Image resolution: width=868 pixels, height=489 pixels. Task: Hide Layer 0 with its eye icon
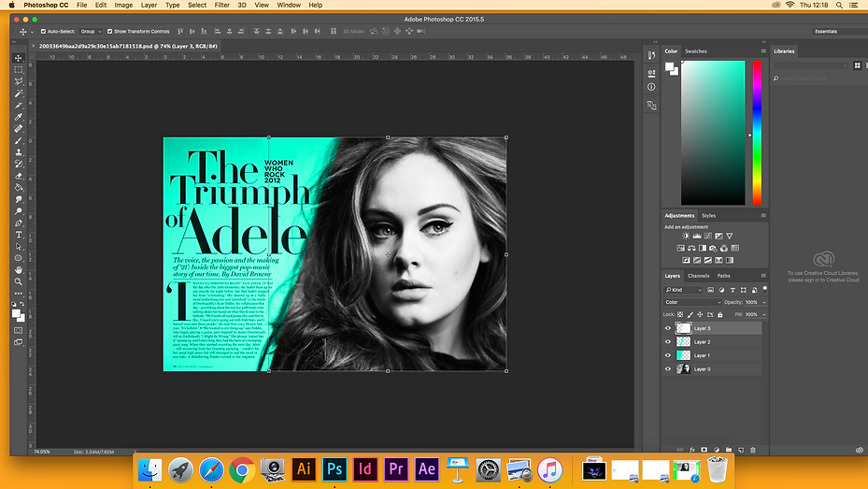(x=668, y=368)
